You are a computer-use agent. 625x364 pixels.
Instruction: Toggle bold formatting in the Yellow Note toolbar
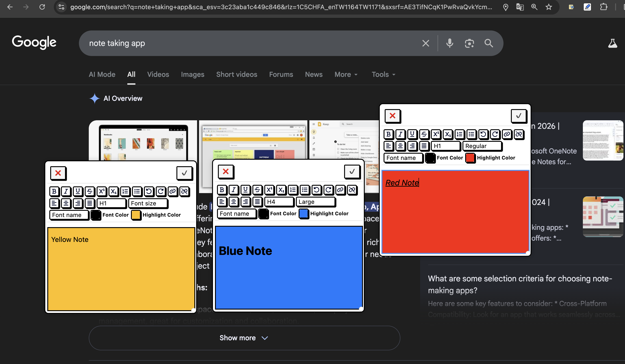[x=54, y=191]
